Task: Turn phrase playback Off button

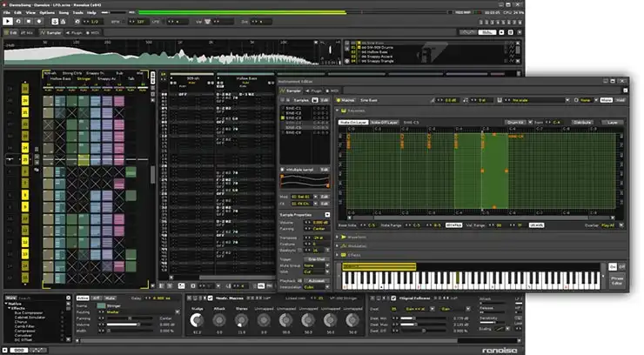Action: [x=622, y=267]
